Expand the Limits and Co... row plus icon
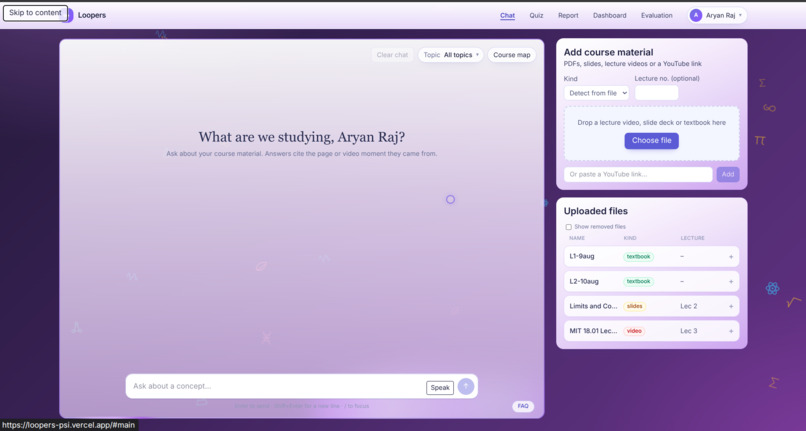The width and height of the screenshot is (806, 431). 731,306
